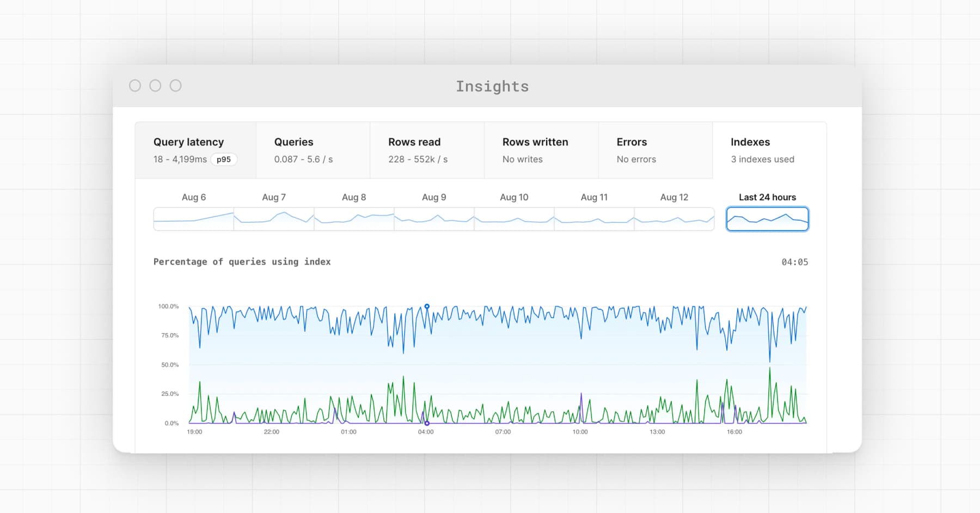
Task: Click the '04:05' time readout
Action: [x=795, y=262]
